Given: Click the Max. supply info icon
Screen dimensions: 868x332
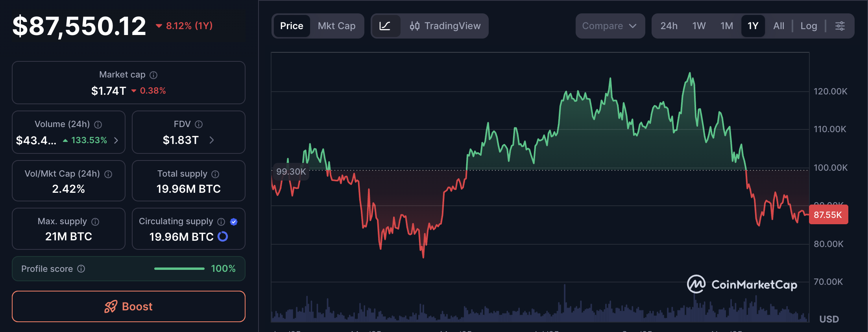Looking at the screenshot, I should click(x=96, y=221).
